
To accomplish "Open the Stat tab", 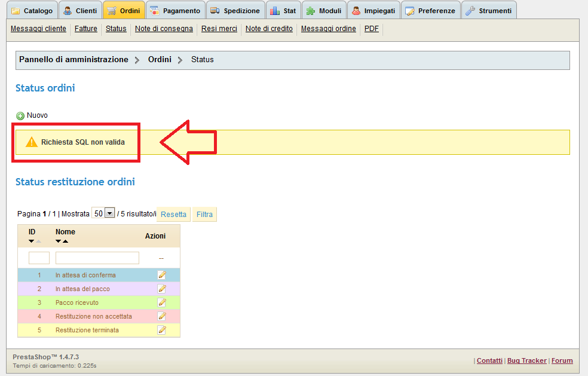I will pos(283,11).
